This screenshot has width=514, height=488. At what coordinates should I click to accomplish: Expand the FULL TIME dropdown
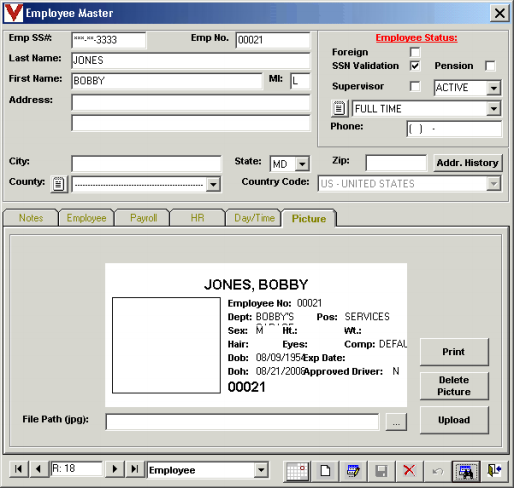pyautogui.click(x=493, y=109)
